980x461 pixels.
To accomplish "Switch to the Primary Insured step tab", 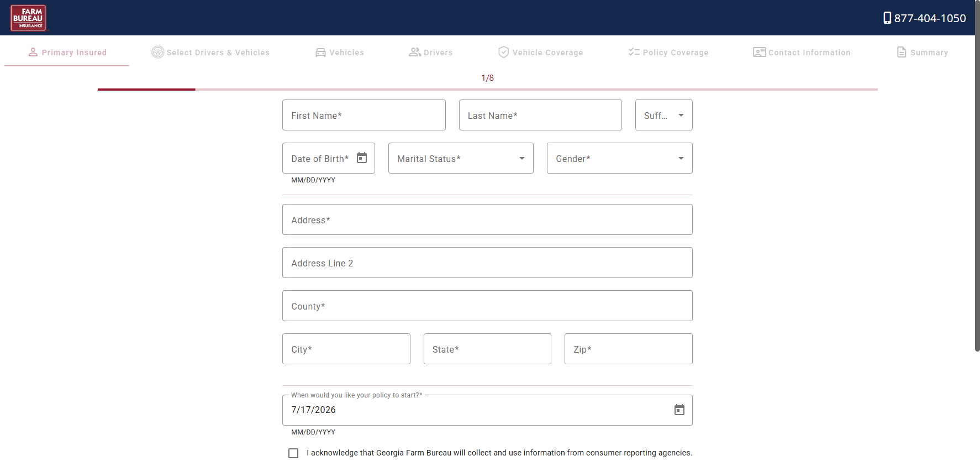I will pos(67,52).
